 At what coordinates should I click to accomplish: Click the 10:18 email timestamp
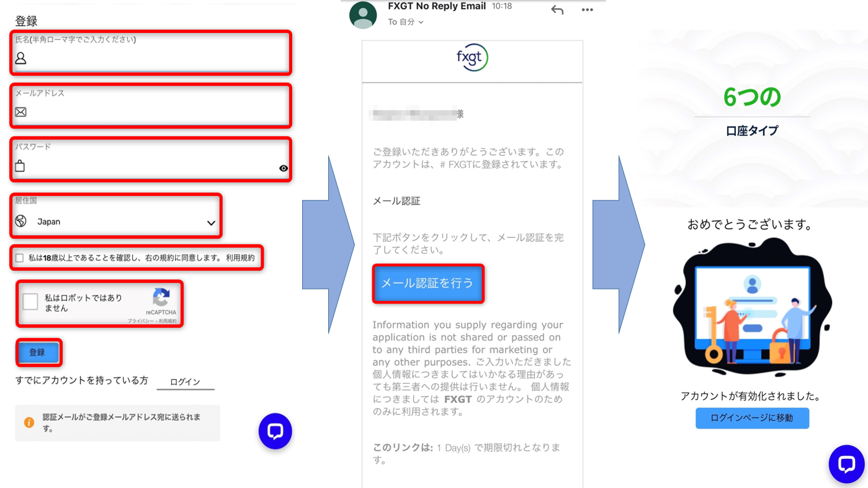click(x=502, y=6)
